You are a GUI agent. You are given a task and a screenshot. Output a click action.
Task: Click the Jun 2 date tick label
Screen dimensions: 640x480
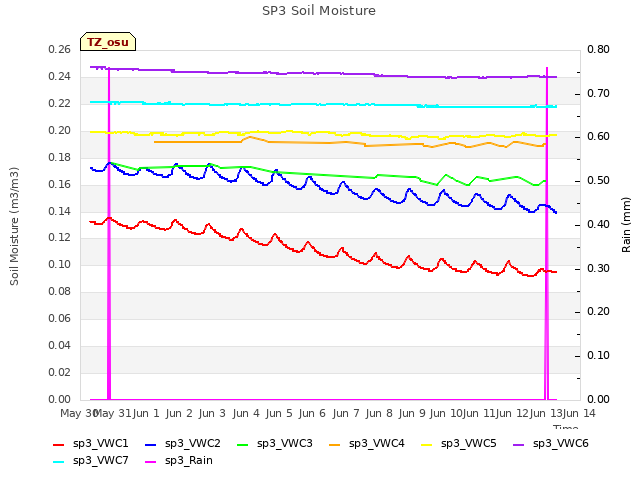point(179,413)
